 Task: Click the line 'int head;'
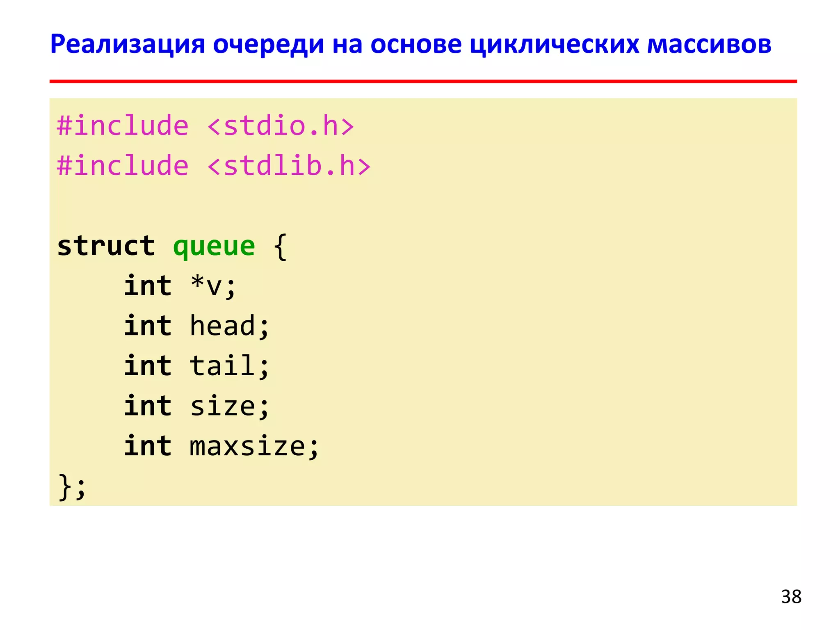click(x=196, y=326)
